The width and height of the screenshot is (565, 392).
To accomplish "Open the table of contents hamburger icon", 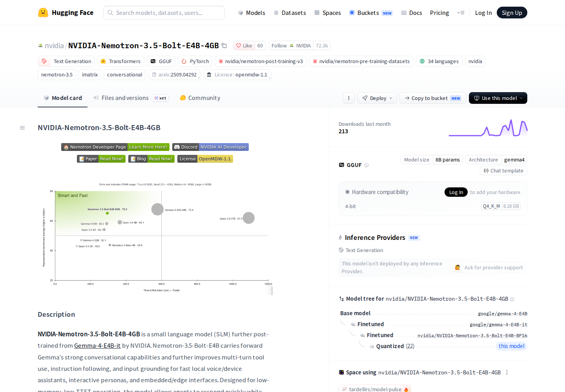I will click(22, 128).
